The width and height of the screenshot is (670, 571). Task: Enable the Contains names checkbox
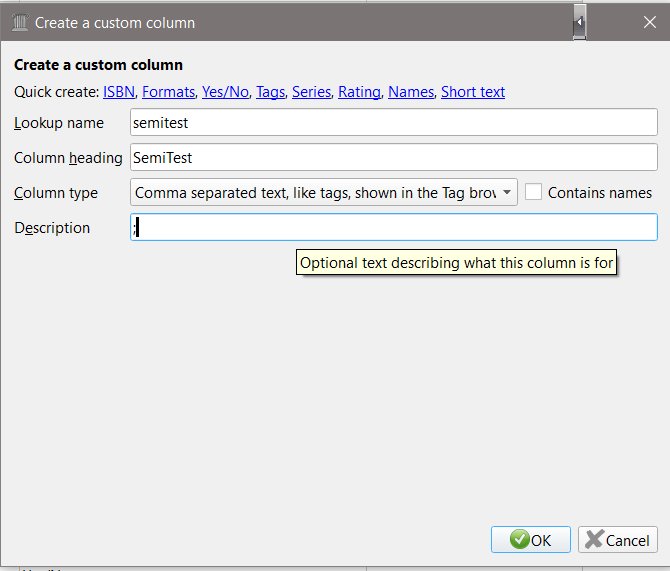(534, 192)
